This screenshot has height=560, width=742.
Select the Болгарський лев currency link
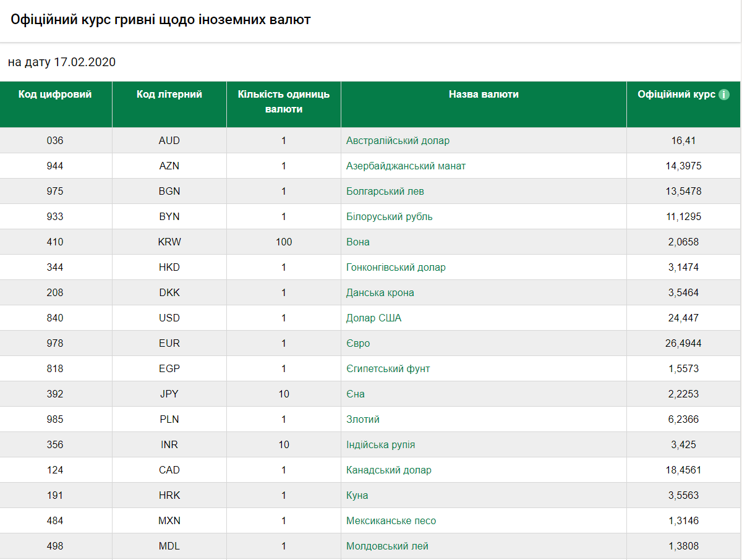coord(385,191)
